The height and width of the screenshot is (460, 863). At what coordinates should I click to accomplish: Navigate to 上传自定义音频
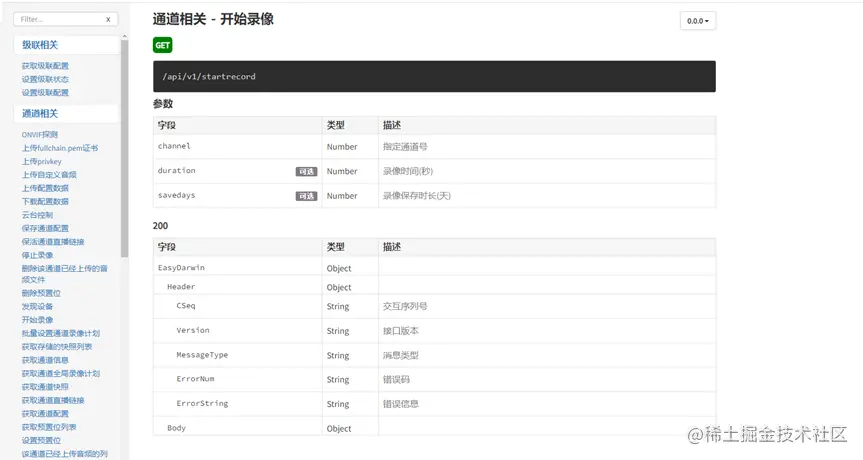pos(49,174)
